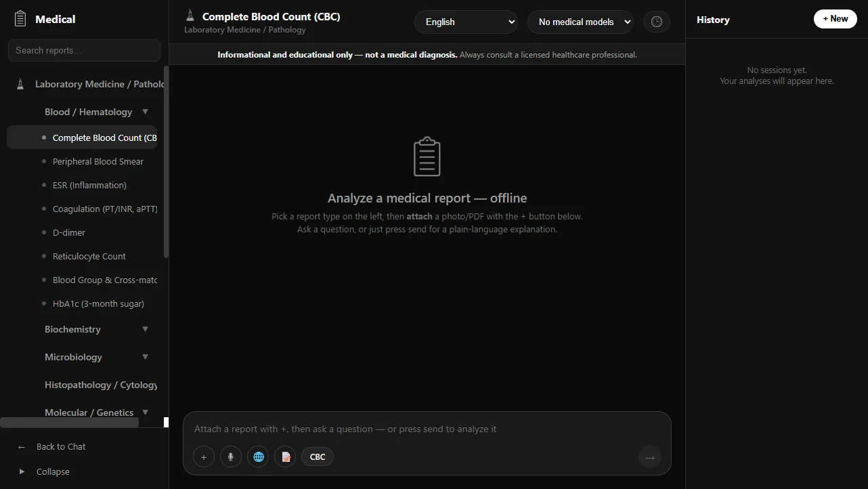This screenshot has width=868, height=489.
Task: Select Reticulocyte Count report
Action: click(x=82, y=256)
